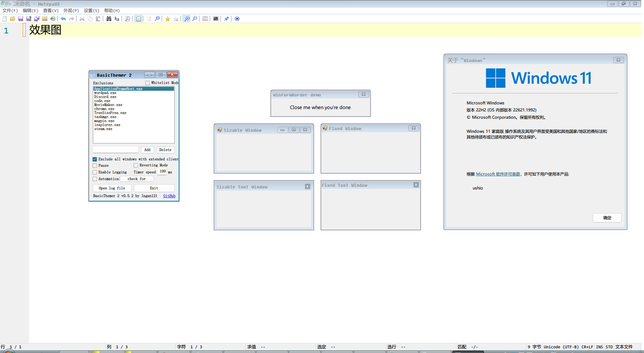The width and height of the screenshot is (644, 353).
Task: Open the 文件(F) menu
Action: pyautogui.click(x=10, y=11)
